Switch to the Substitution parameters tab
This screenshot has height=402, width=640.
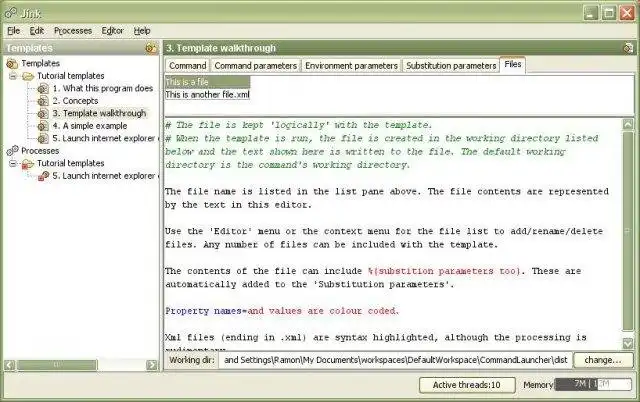click(451, 66)
